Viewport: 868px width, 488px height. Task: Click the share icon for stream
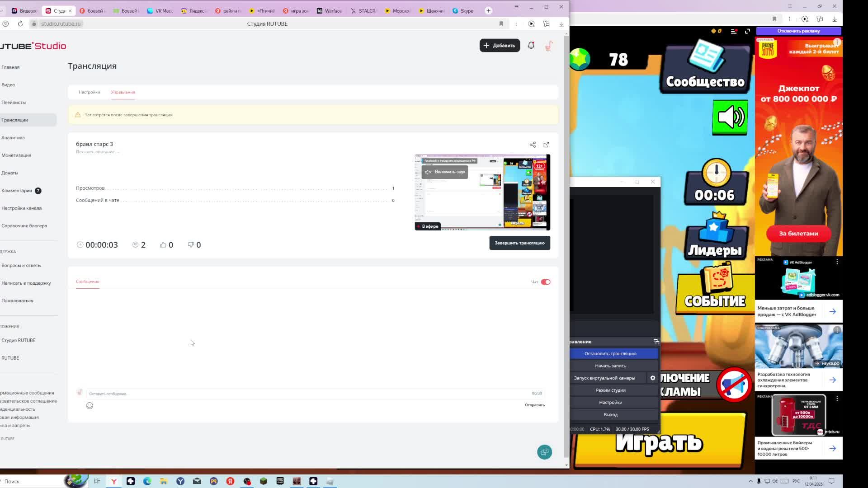click(533, 145)
